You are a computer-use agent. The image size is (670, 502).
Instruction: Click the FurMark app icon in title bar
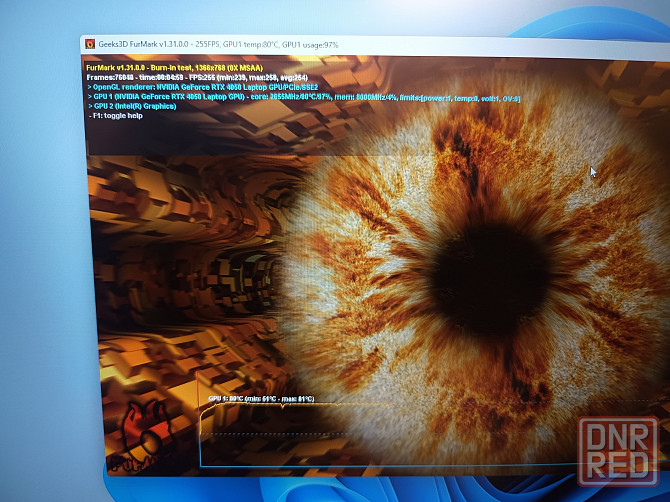coord(90,44)
